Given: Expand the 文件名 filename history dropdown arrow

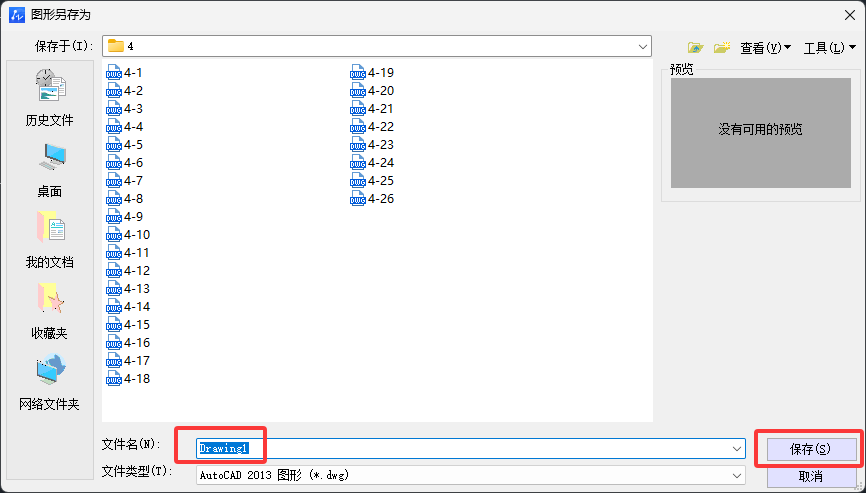Looking at the screenshot, I should click(x=737, y=448).
